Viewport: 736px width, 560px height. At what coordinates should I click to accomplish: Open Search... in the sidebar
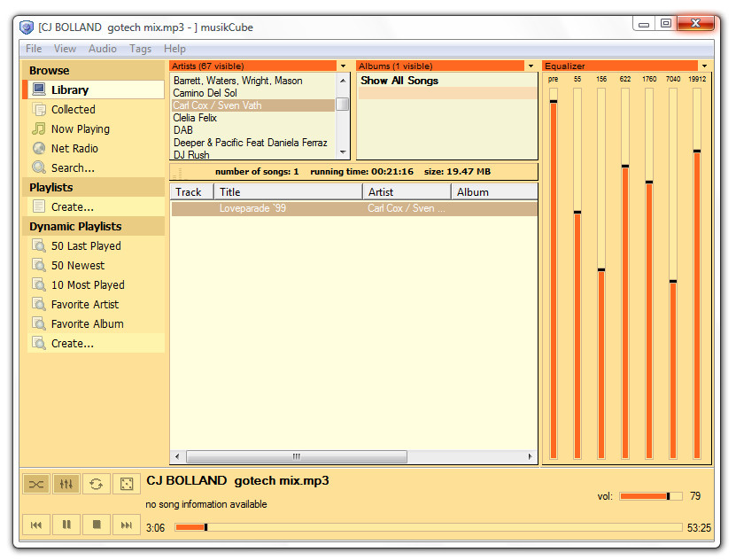pyautogui.click(x=97, y=167)
